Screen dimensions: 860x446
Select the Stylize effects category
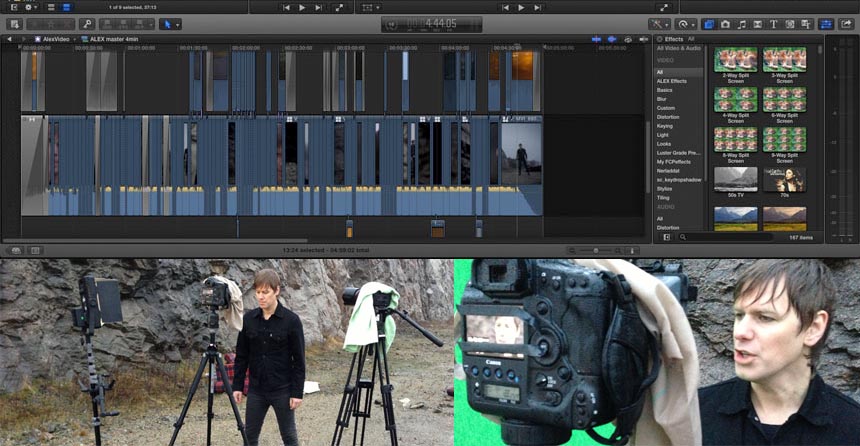click(x=665, y=188)
